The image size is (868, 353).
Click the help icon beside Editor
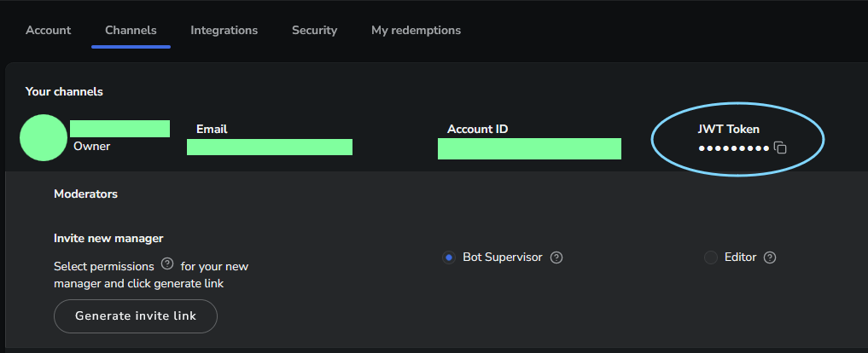770,258
